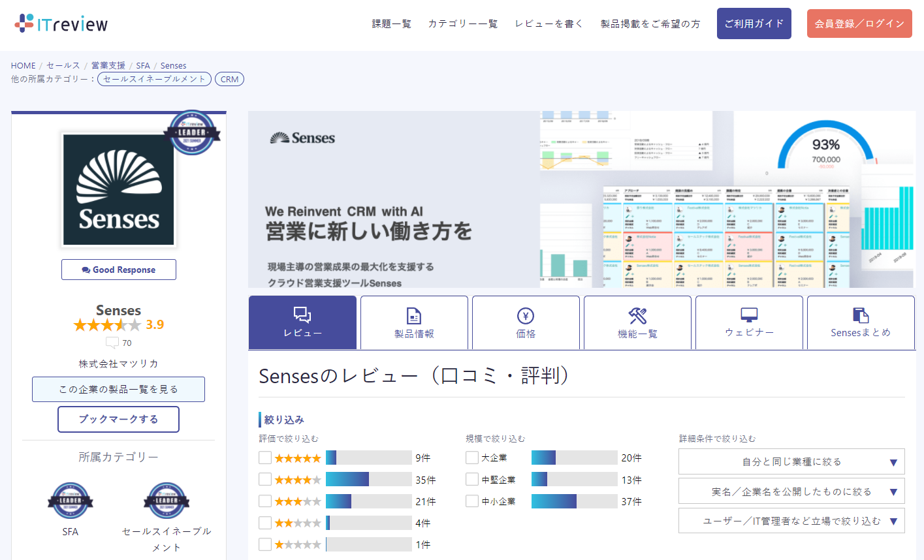The height and width of the screenshot is (560, 924).
Task: Check the 中小企業 filter checkbox
Action: 472,501
